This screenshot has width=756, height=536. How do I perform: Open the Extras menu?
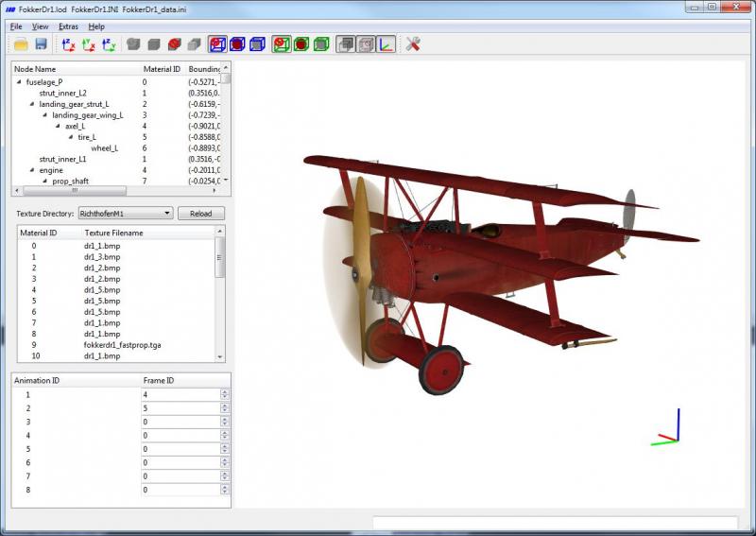[x=68, y=26]
